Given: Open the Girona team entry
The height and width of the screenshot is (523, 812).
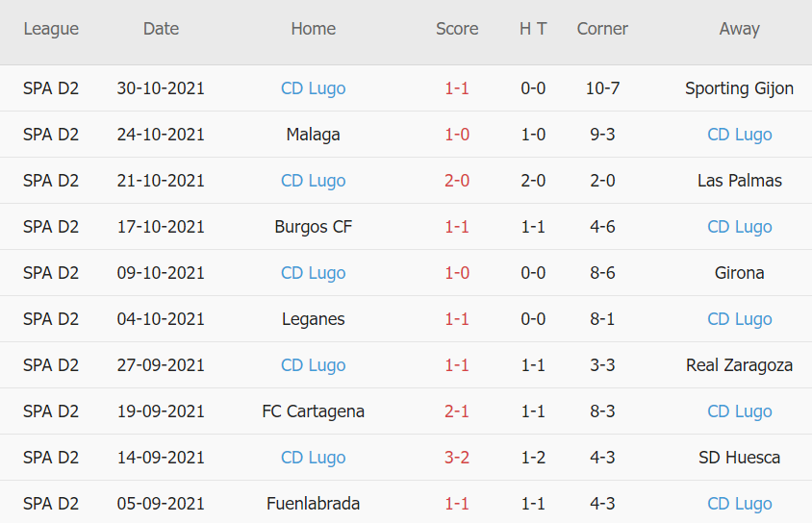Looking at the screenshot, I should coord(739,273).
